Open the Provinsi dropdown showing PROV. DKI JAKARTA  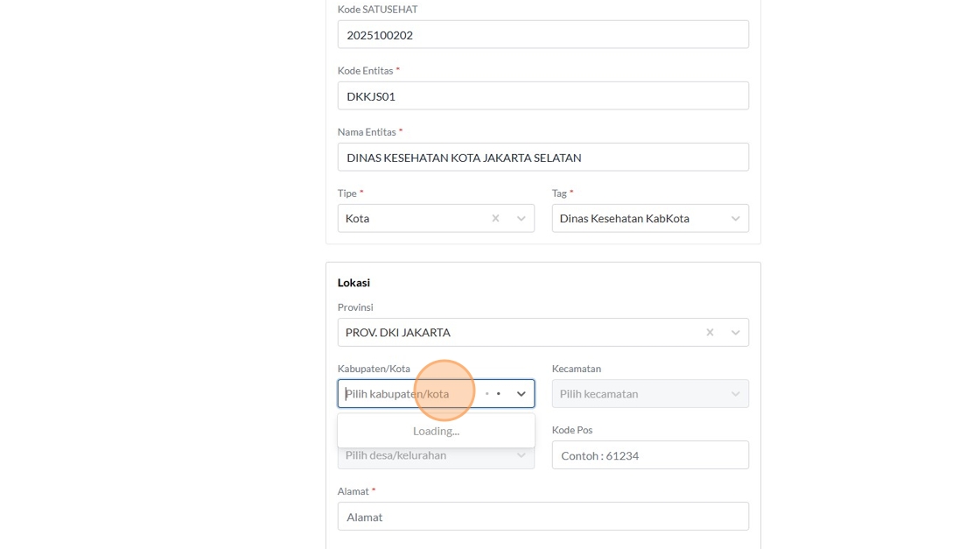click(516, 333)
